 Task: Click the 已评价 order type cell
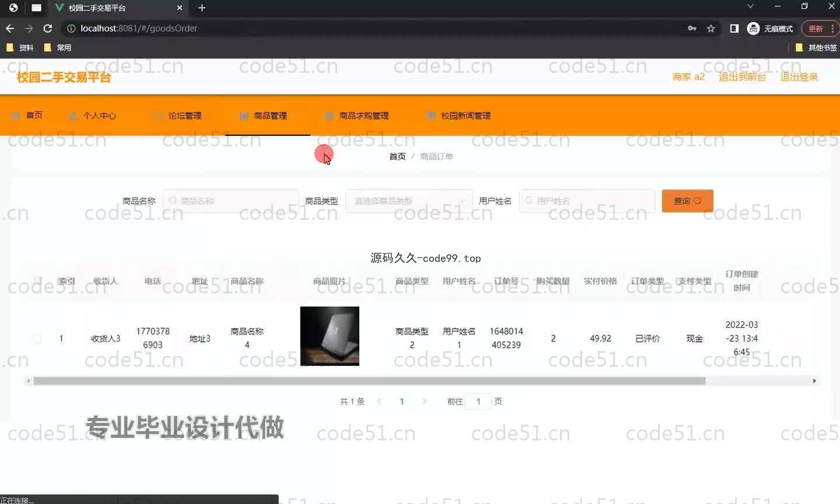(x=647, y=338)
